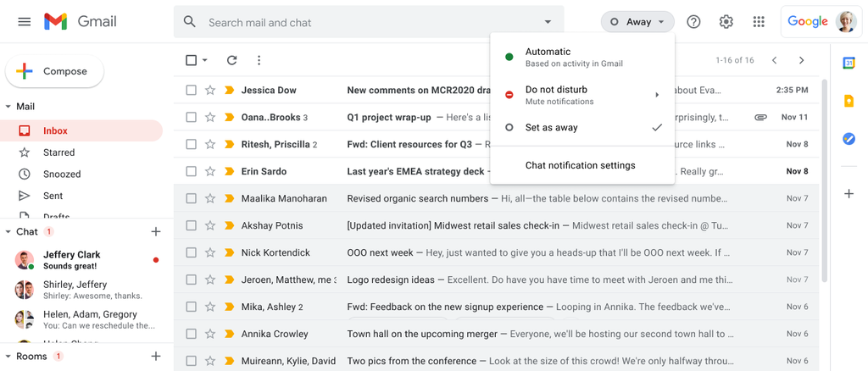868x371 pixels.
Task: Collapse the Chat section
Action: (x=8, y=232)
